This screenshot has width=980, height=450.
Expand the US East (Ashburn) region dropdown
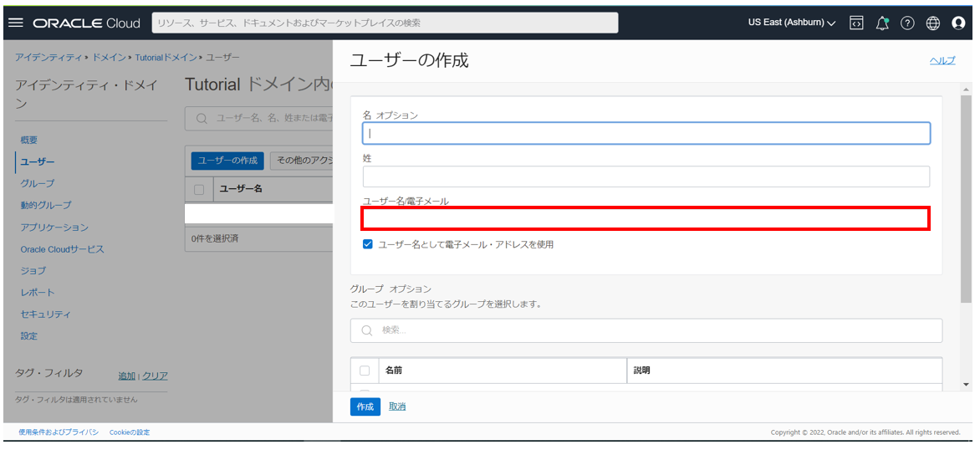791,23
